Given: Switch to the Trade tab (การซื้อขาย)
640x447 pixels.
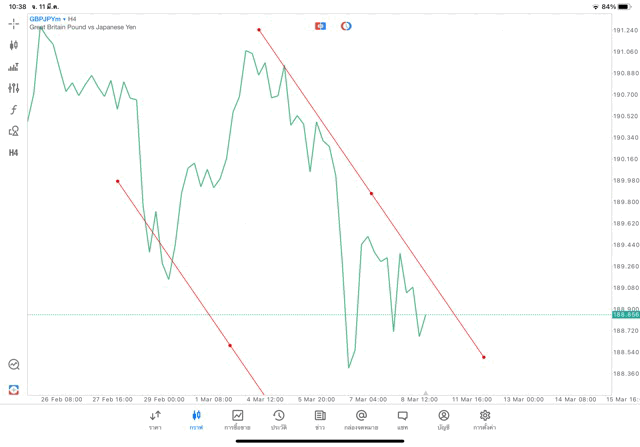Looking at the screenshot, I should (x=237, y=419).
